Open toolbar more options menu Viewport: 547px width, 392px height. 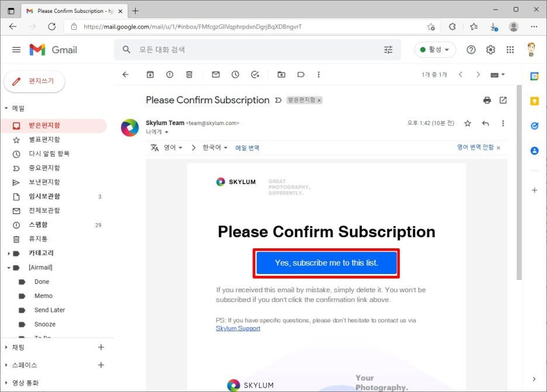pos(318,74)
